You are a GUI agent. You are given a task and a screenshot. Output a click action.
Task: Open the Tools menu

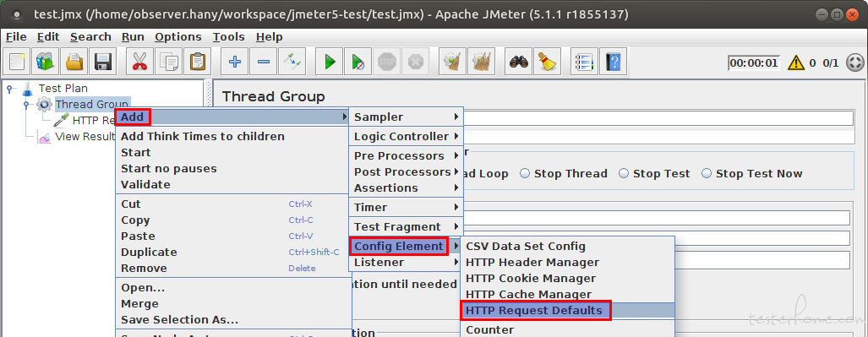[229, 37]
